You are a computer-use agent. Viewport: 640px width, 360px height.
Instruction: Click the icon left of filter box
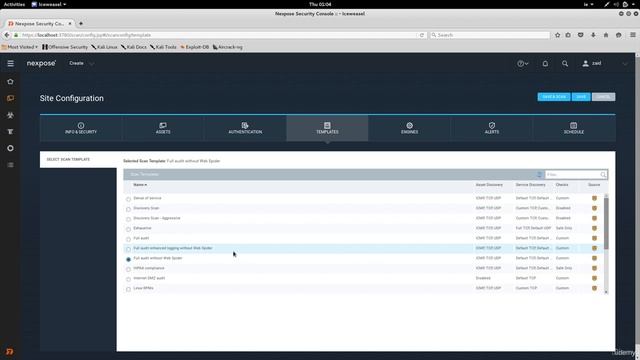coord(539,175)
